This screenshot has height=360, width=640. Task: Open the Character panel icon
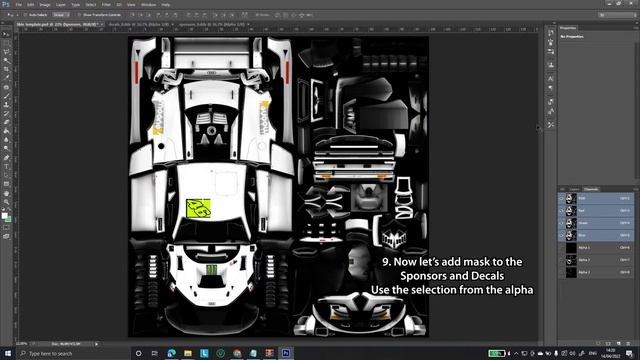tap(551, 78)
